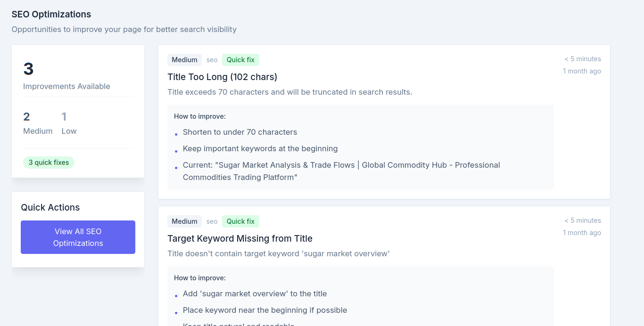Open the Title Too Long issue heading
644x326 pixels.
click(222, 77)
